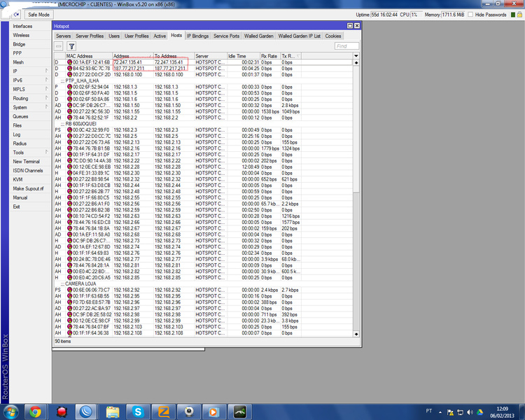
Task: Open the column selector dropdown arrow
Action: pyautogui.click(x=356, y=56)
